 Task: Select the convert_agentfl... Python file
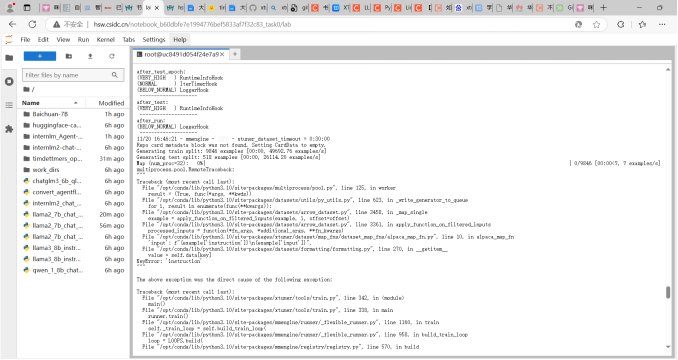coord(73,192)
